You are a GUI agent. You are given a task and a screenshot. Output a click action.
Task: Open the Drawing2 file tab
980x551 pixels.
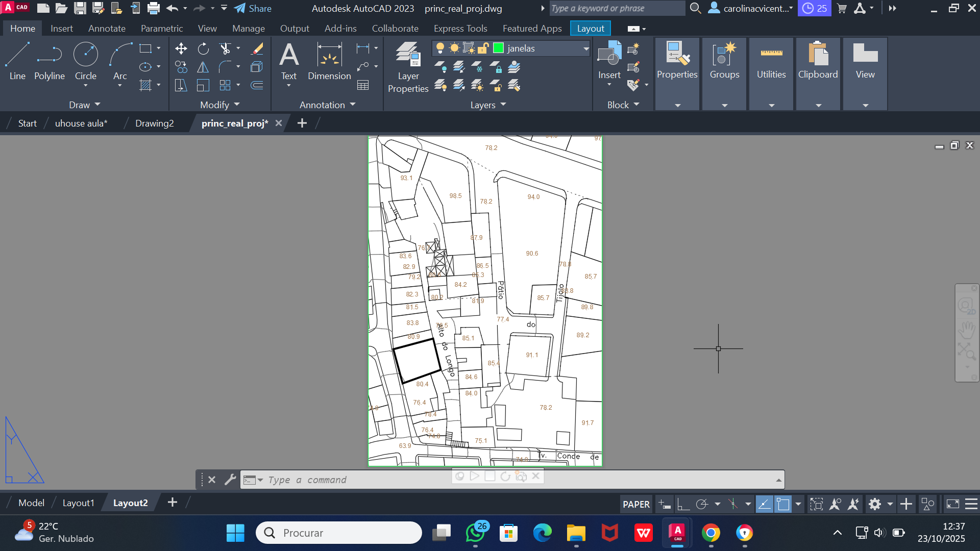point(154,123)
